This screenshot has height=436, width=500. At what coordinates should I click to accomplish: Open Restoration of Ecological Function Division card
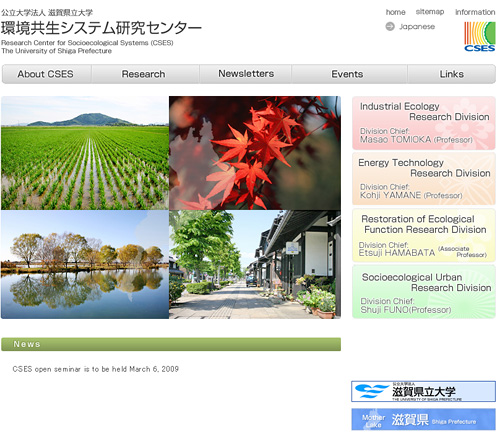(424, 235)
